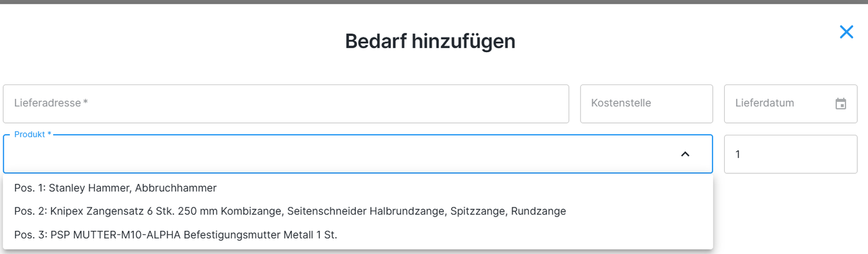Click inside the Produkt combo box

point(341,154)
